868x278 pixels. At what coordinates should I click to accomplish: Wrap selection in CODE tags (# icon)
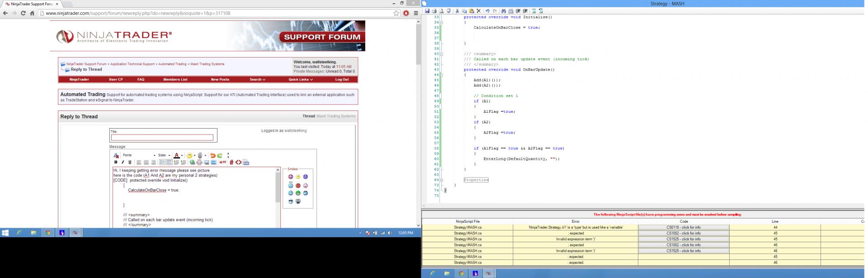(231, 163)
